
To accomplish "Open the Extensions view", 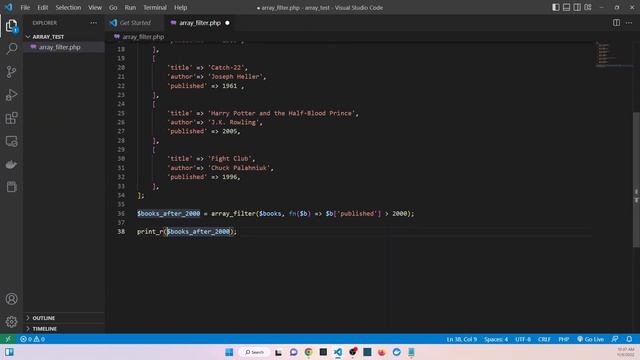I will 11,118.
